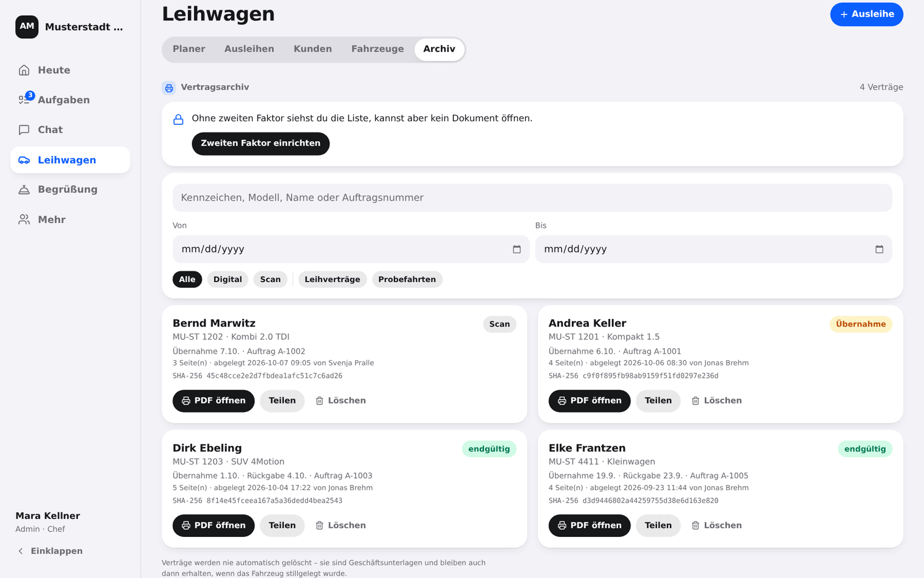Select the Archiv tab

(x=439, y=49)
